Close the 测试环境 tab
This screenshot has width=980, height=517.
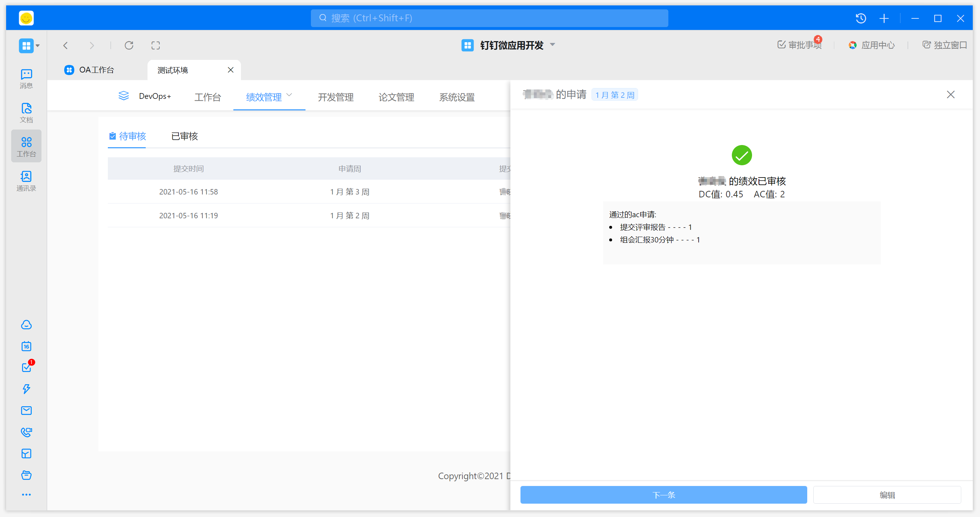tap(230, 70)
